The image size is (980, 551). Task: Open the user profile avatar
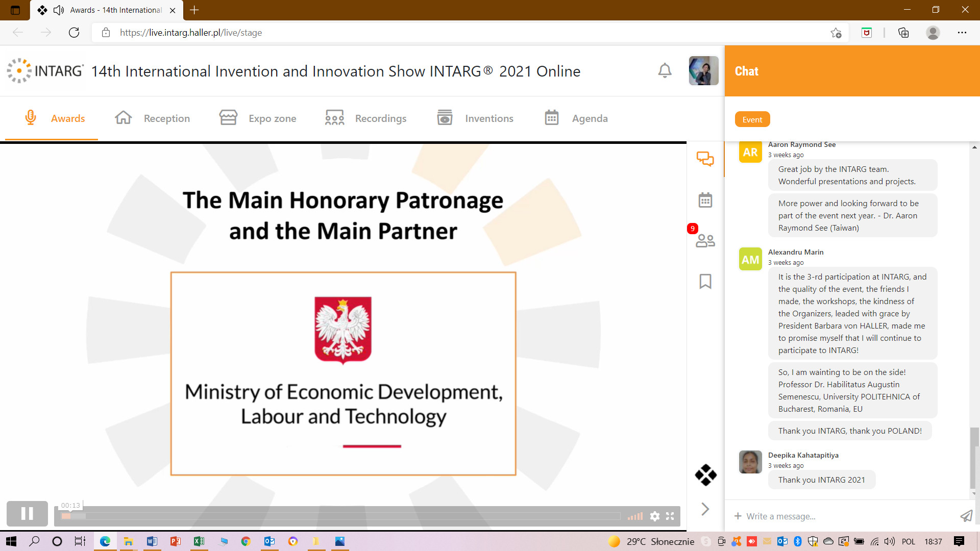pos(703,70)
